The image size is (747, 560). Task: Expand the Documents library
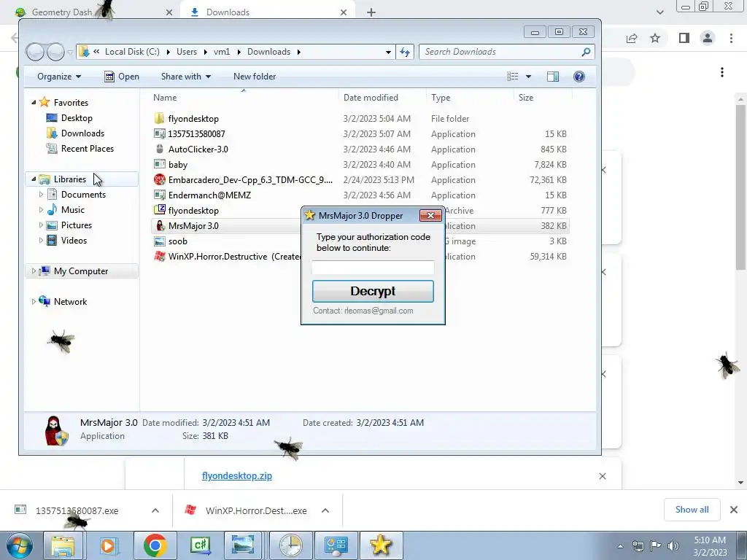pos(41,194)
